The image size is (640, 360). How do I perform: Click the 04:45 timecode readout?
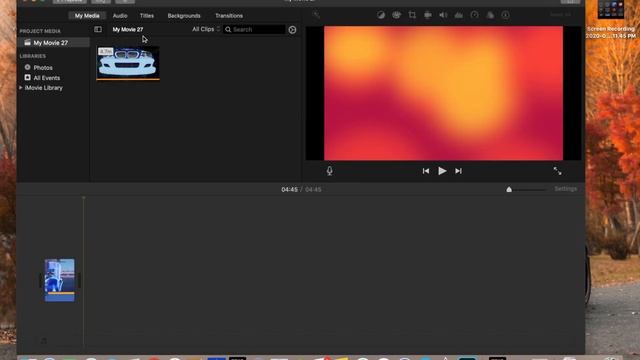tap(289, 189)
